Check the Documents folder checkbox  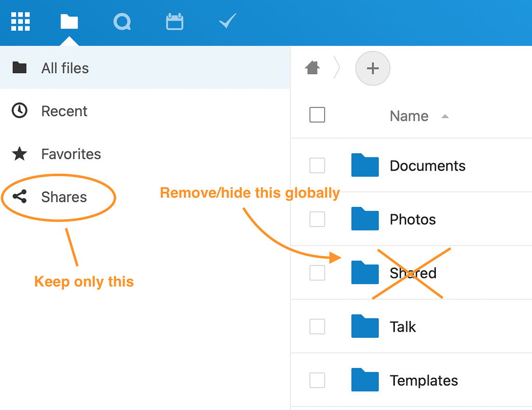(x=317, y=165)
